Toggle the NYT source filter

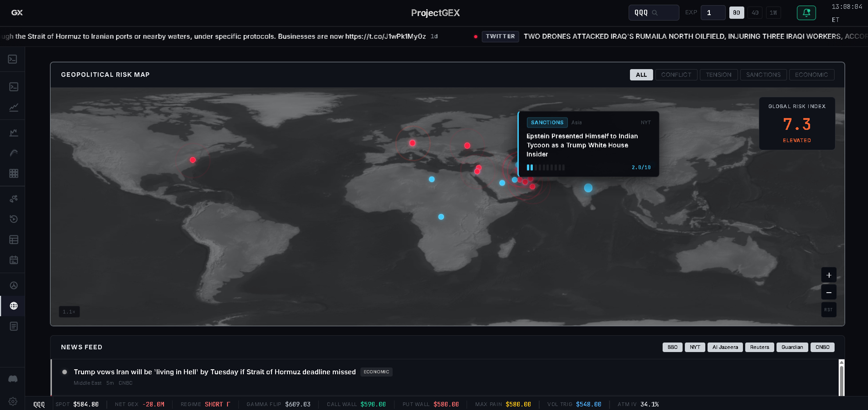coord(695,347)
